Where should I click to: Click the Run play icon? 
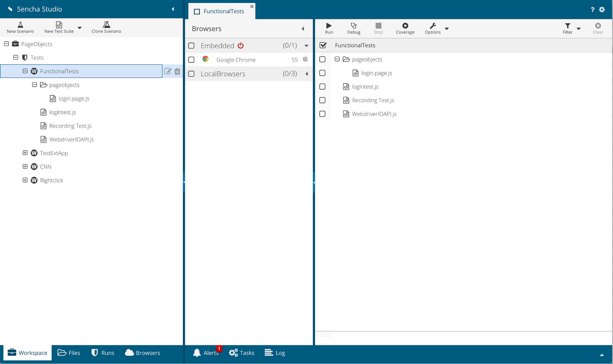click(x=329, y=25)
